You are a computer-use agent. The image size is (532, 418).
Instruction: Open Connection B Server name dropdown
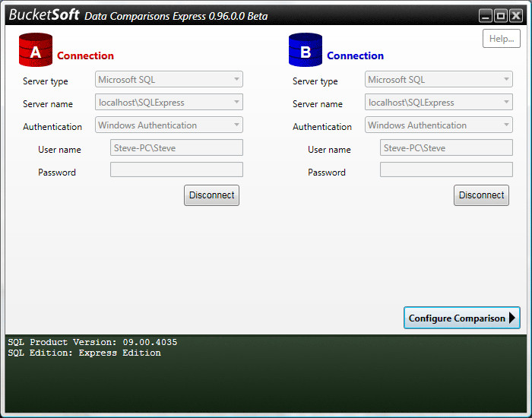pyautogui.click(x=439, y=102)
